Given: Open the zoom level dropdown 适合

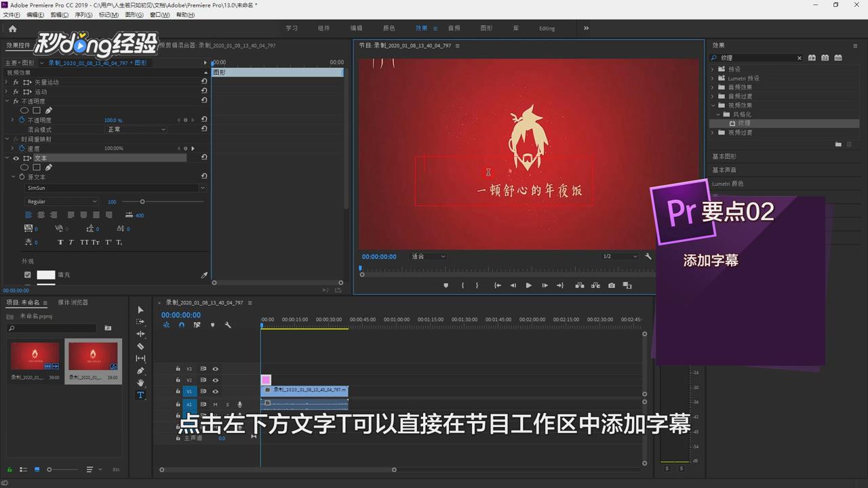Looking at the screenshot, I should coord(427,256).
